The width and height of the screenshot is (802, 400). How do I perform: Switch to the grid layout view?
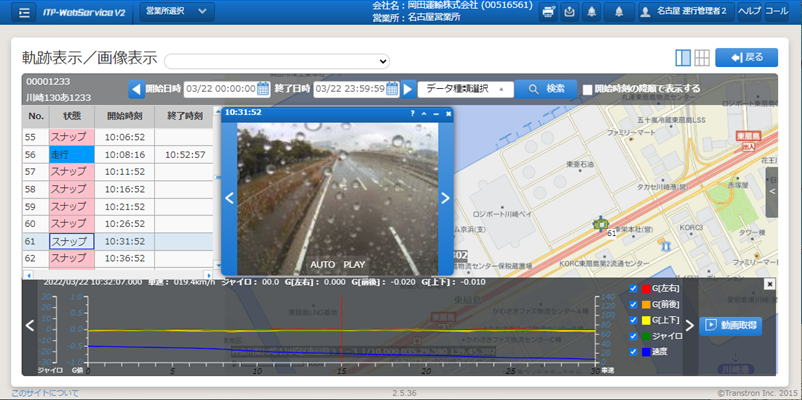click(702, 58)
